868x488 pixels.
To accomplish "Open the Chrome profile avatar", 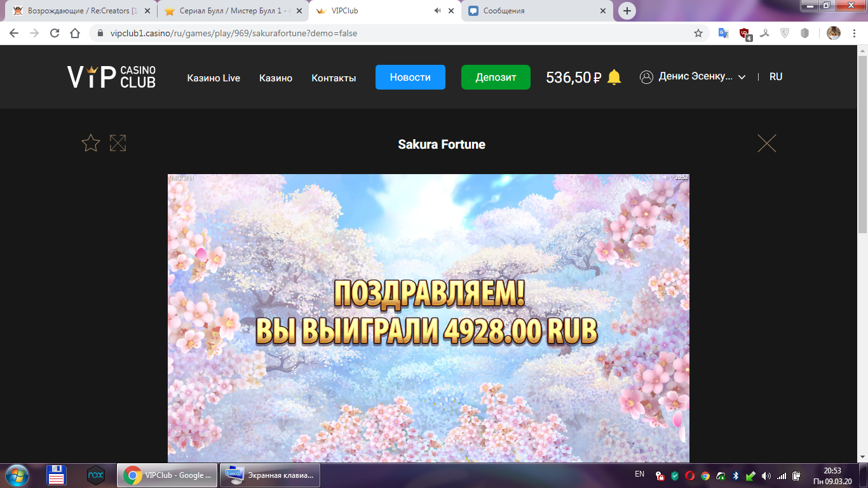I will point(834,33).
